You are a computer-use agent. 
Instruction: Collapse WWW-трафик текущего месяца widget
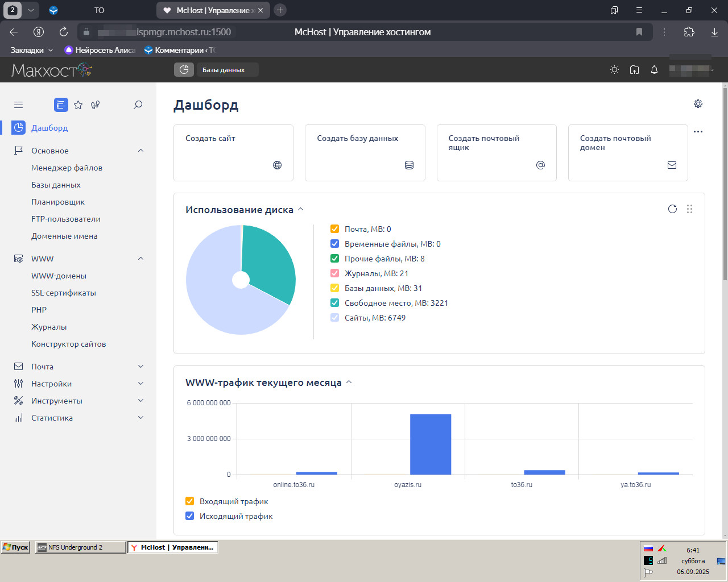tap(349, 382)
